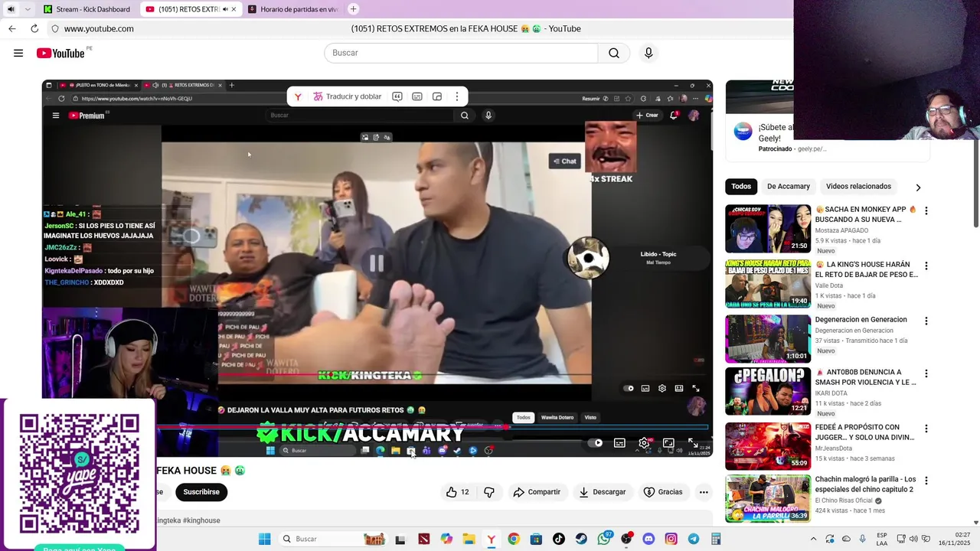This screenshot has width=980, height=551.
Task: Open more actions ellipsis beside Gracias
Action: click(x=704, y=492)
